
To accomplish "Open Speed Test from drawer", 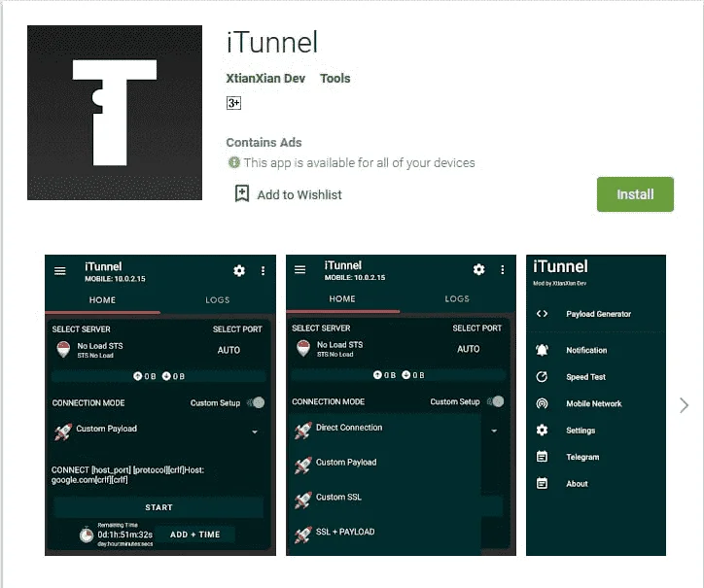I will [585, 377].
